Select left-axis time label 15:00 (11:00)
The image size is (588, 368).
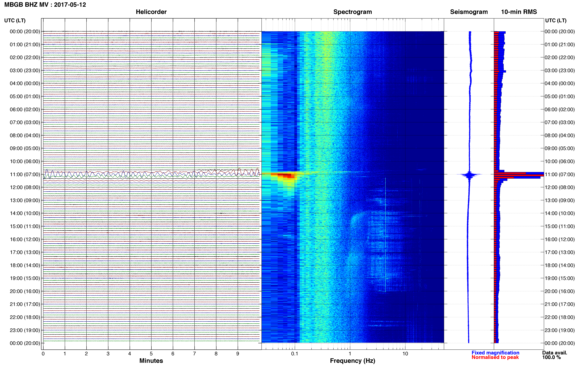click(25, 226)
